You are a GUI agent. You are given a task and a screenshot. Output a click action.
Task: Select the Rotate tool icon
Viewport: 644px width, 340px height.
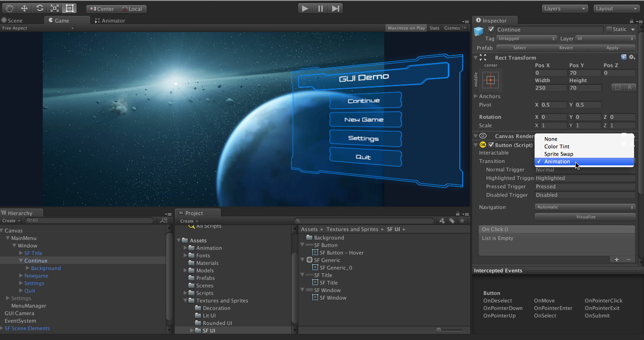[x=40, y=8]
